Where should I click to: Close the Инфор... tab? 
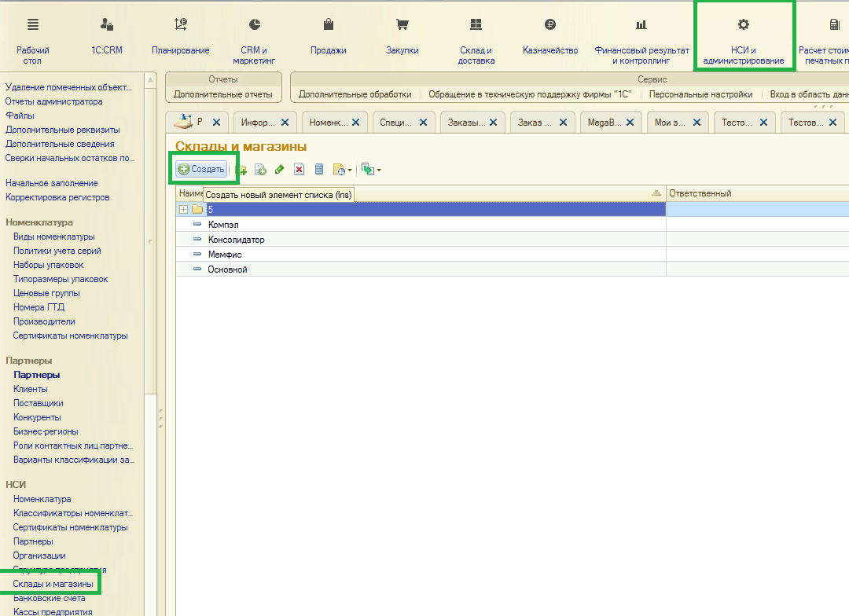point(285,123)
